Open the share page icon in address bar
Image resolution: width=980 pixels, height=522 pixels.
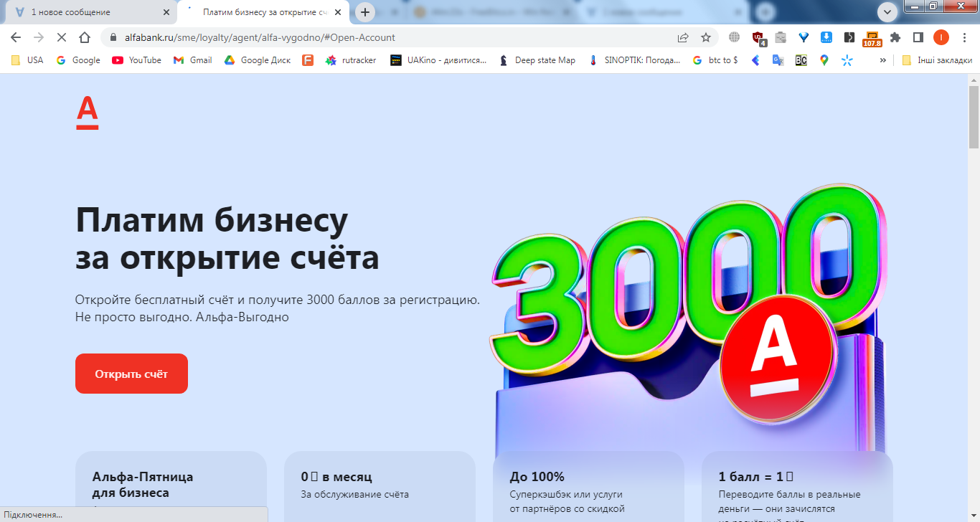pyautogui.click(x=683, y=37)
